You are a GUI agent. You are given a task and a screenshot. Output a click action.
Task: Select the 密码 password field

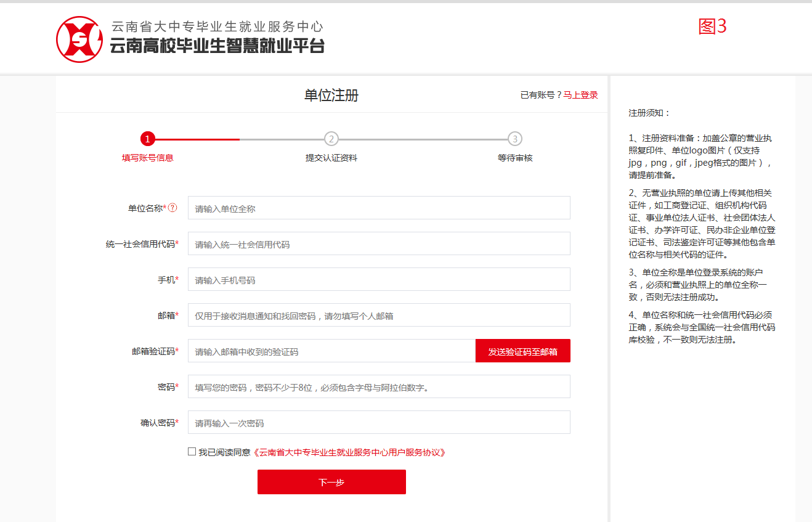pyautogui.click(x=379, y=387)
